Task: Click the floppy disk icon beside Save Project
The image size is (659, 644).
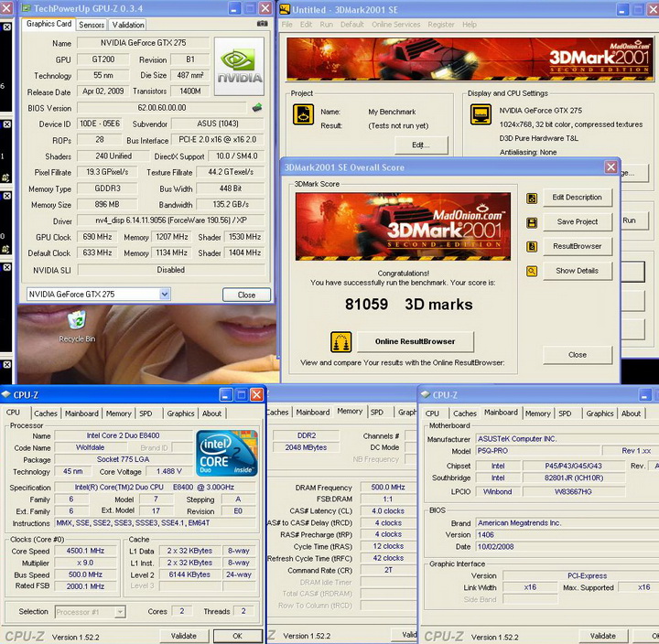Action: (532, 222)
